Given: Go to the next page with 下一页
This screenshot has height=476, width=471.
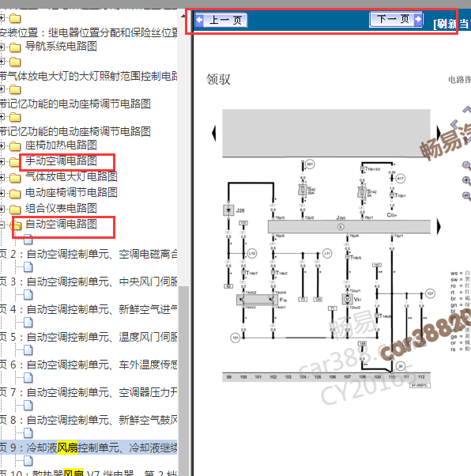Looking at the screenshot, I should (x=397, y=19).
